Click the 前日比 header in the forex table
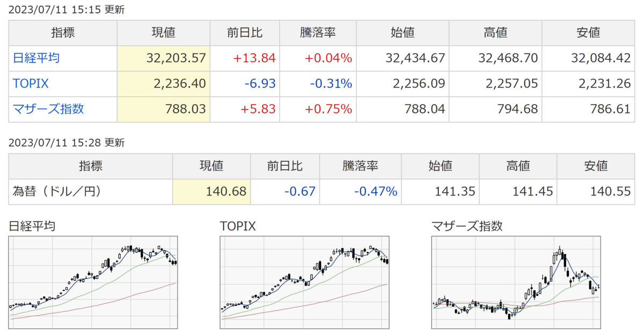644x335 pixels. click(285, 165)
